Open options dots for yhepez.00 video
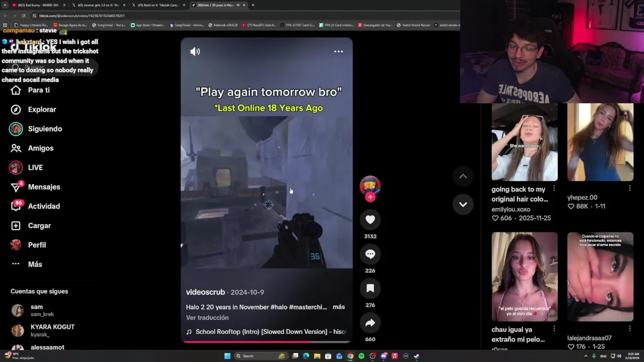This screenshot has width=644, height=362. [630, 188]
